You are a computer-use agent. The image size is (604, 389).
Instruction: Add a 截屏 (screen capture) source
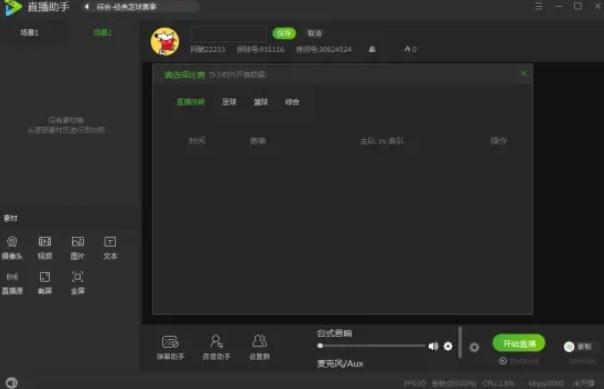tap(45, 283)
